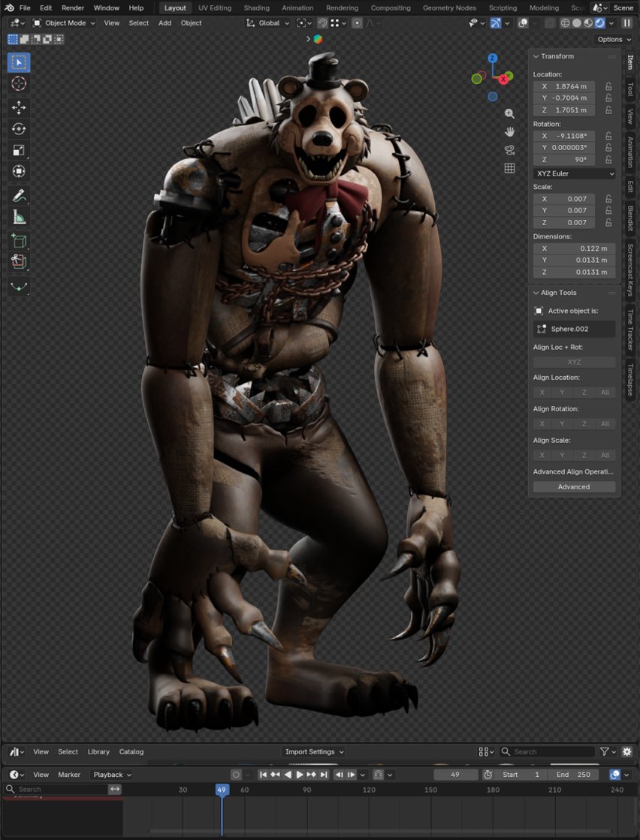Viewport: 640px width, 840px height.
Task: Open the Object Mode dropdown
Action: tap(63, 23)
